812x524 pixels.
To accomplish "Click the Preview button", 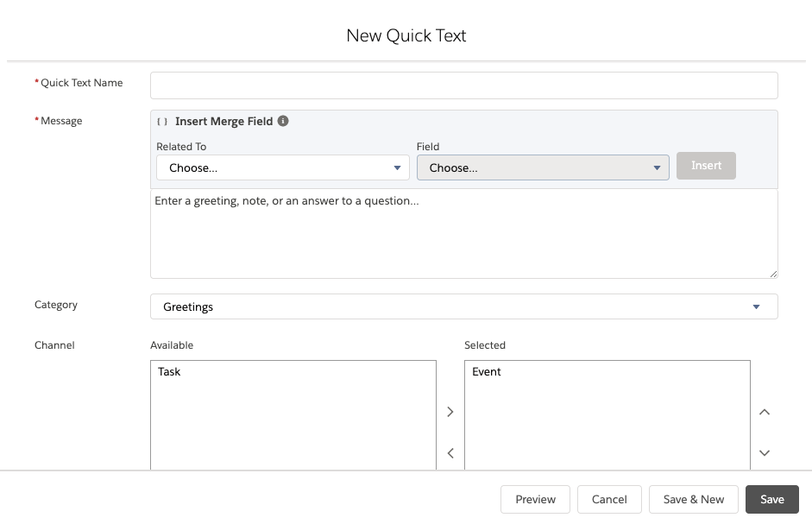I will 535,499.
